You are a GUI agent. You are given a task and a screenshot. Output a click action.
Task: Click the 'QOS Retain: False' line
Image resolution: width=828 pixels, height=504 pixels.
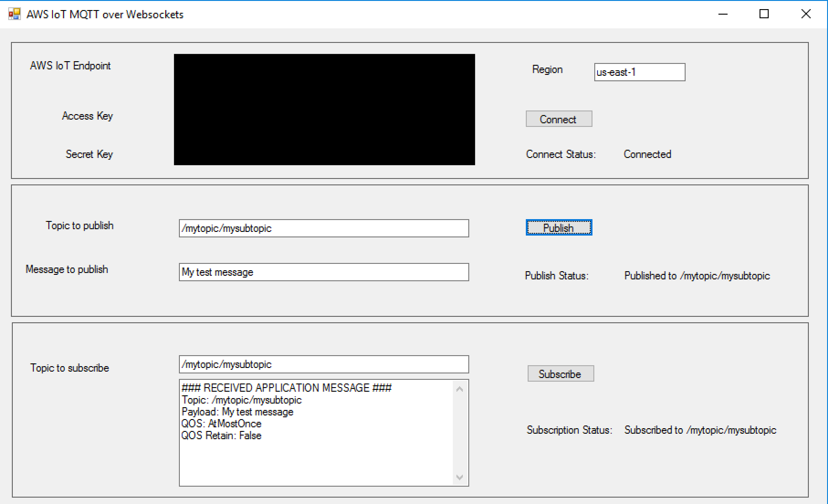(221, 436)
